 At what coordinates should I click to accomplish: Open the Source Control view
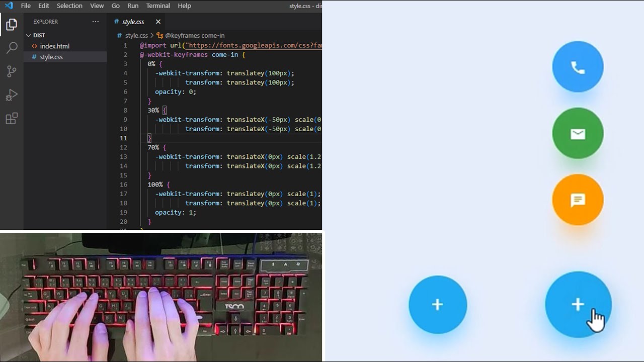pos(12,71)
